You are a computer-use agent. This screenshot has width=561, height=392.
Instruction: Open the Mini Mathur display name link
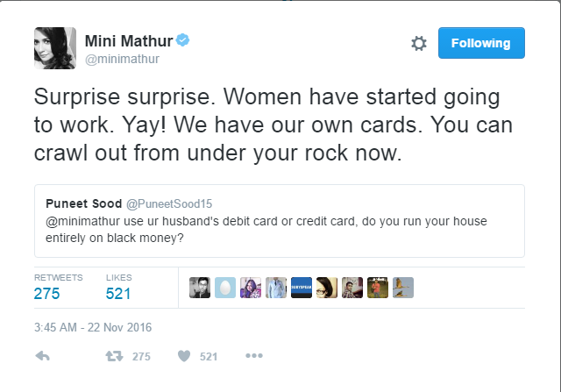129,40
